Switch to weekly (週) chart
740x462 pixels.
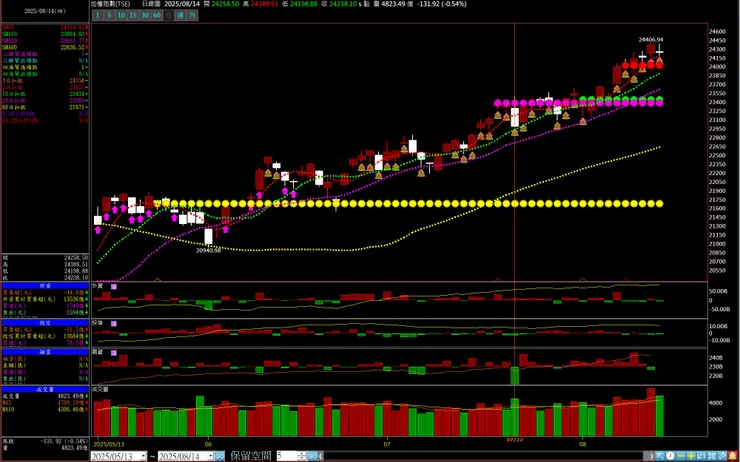[x=180, y=15]
